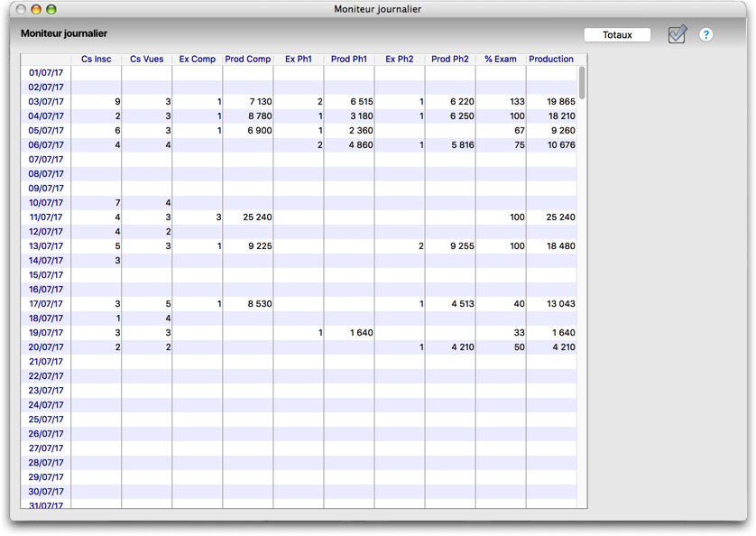Select the 12/07/17 date row

[299, 232]
